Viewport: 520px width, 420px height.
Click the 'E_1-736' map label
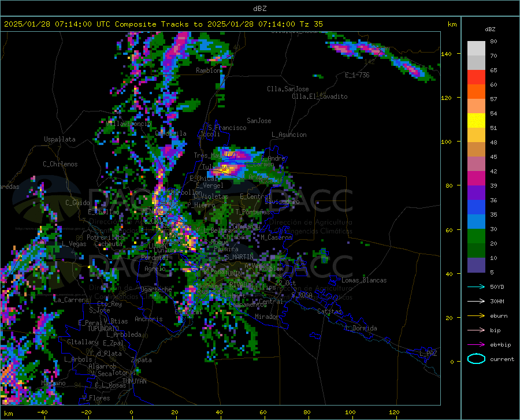[x=357, y=75]
